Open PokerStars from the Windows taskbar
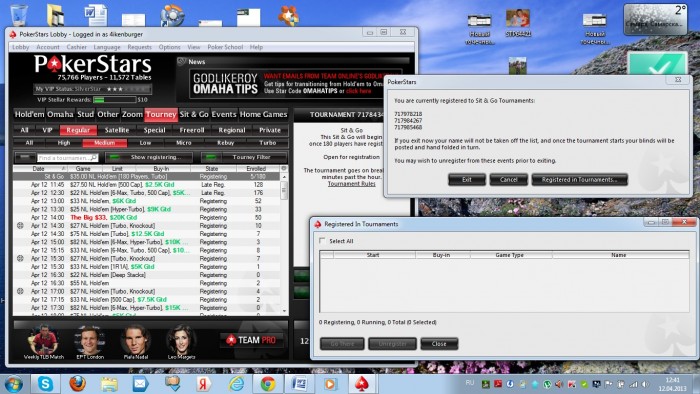700x394 pixels. pos(362,384)
